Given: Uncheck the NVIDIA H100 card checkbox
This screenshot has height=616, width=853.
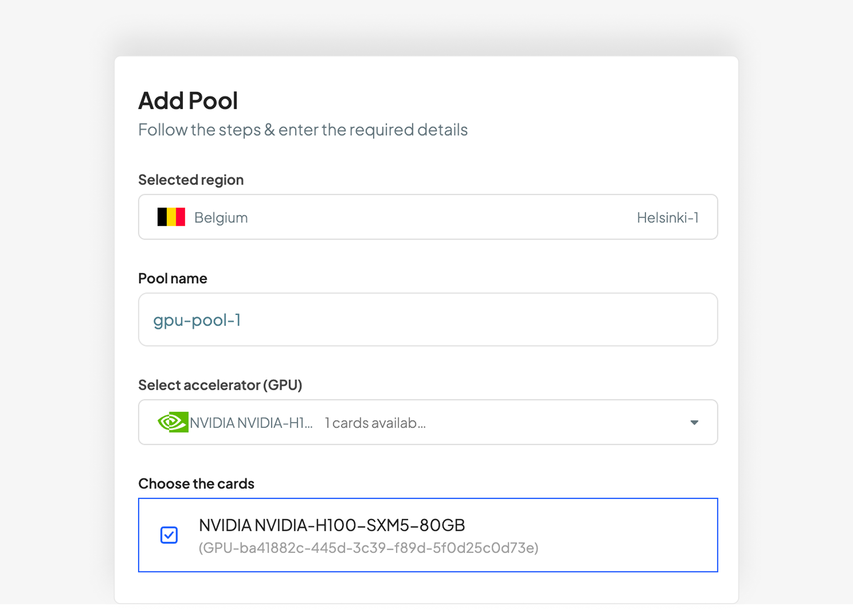Looking at the screenshot, I should click(x=169, y=535).
